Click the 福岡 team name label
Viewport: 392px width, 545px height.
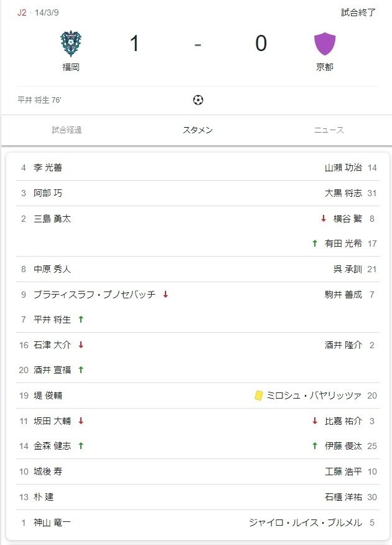tap(71, 67)
